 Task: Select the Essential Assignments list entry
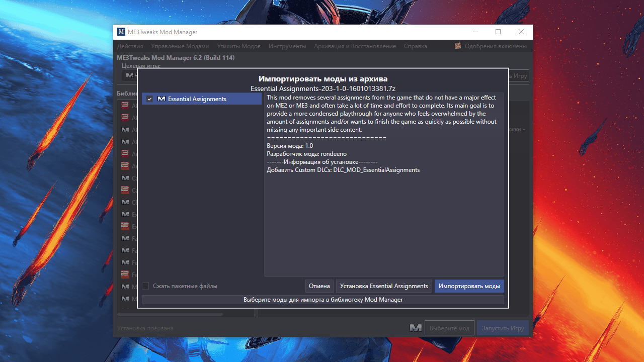[x=202, y=99]
